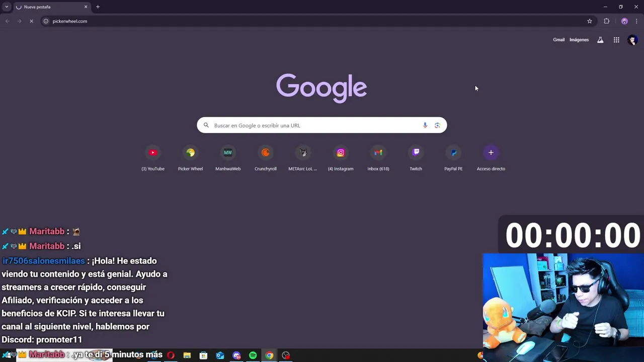The height and width of the screenshot is (362, 644).
Task: Search by image with Google Lens icon
Action: 437,125
